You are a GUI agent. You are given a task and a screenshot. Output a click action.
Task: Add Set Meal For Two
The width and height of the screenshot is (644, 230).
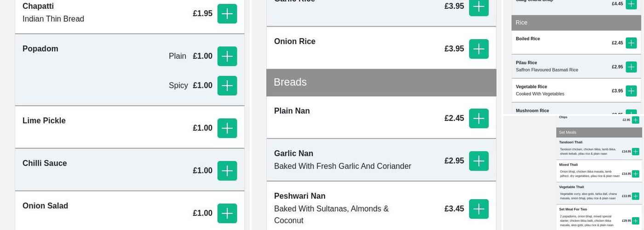pyautogui.click(x=635, y=221)
